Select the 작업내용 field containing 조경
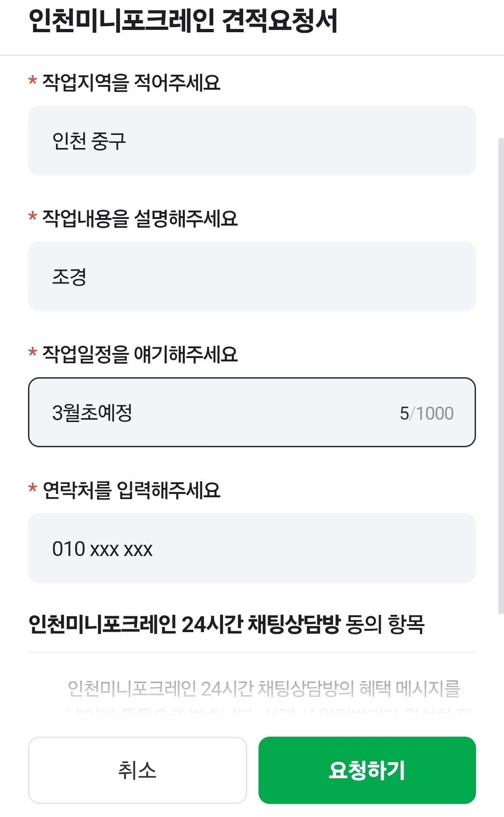The width and height of the screenshot is (504, 817). tap(252, 276)
